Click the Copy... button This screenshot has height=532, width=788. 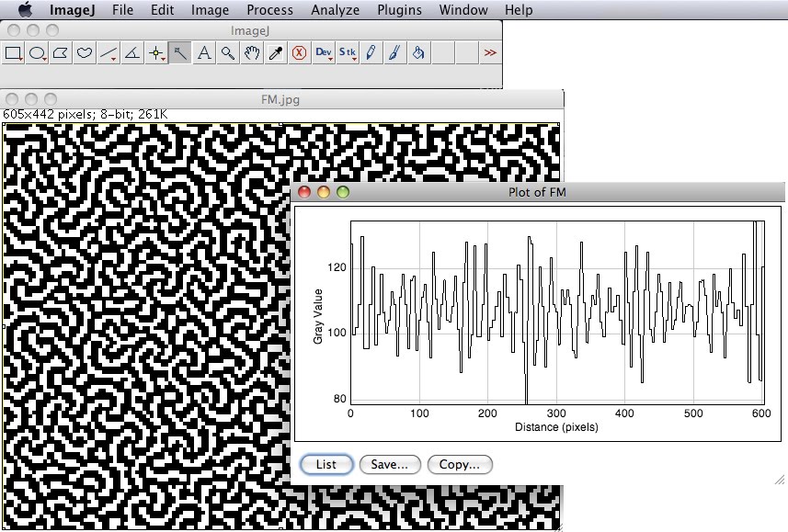[460, 464]
